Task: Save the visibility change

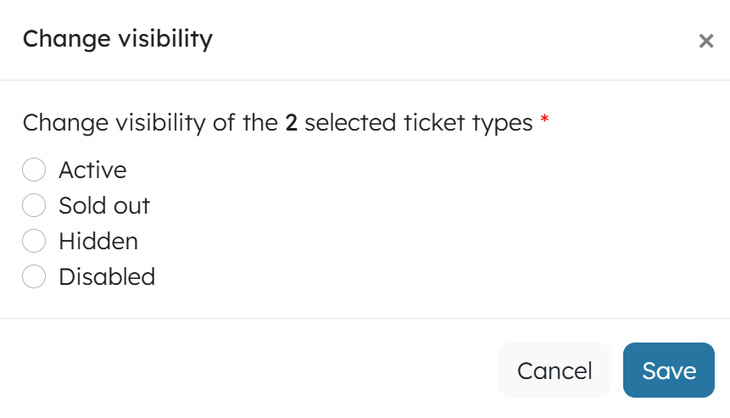Action: [x=668, y=371]
